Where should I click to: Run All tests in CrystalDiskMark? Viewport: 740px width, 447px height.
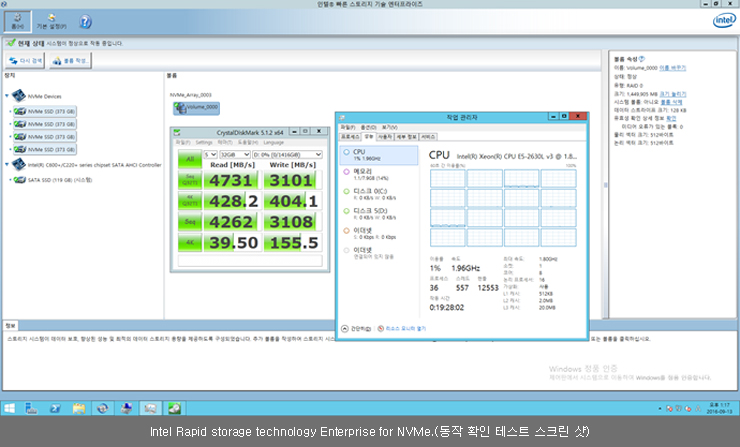click(190, 159)
